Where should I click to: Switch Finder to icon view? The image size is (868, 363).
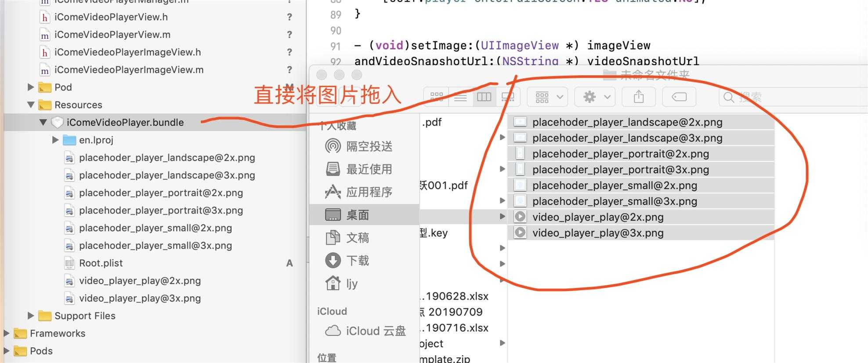tap(436, 97)
